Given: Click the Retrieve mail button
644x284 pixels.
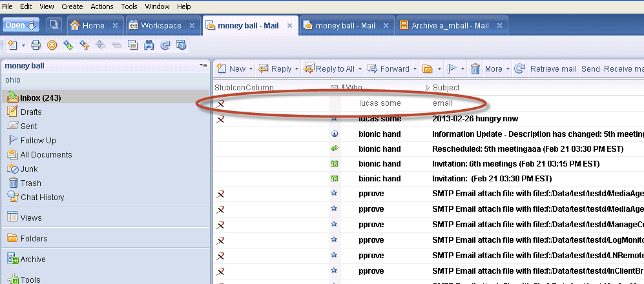Looking at the screenshot, I should click(553, 68).
